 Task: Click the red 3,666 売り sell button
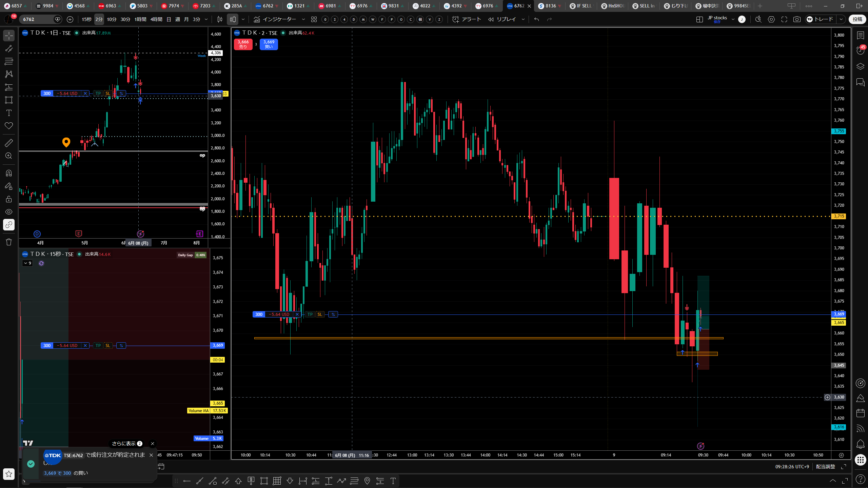[243, 44]
